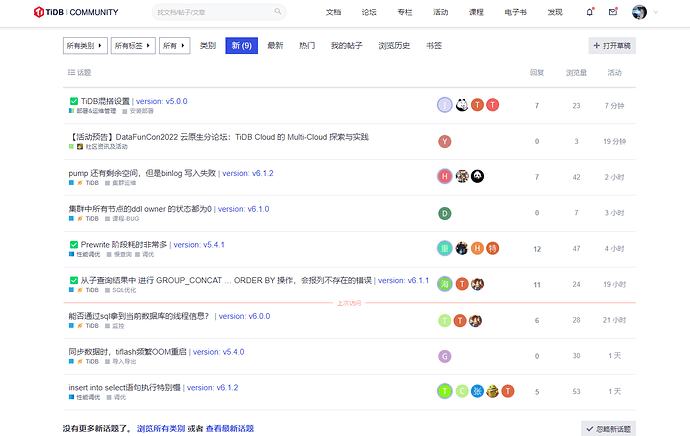Screen dimensions: 690x436
Task: Open the 课程 menu in top navigation
Action: click(x=476, y=12)
